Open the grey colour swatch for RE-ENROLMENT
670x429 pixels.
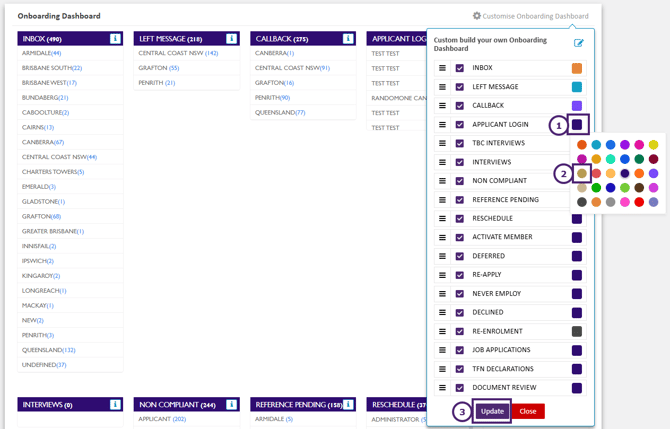(577, 331)
